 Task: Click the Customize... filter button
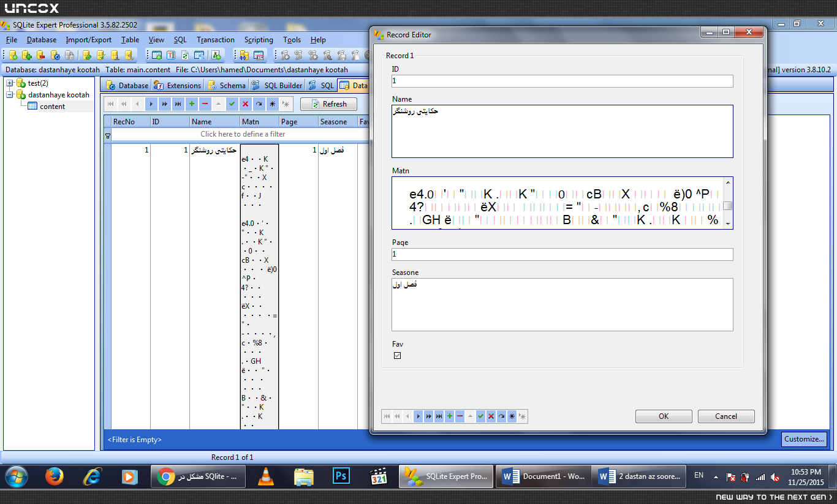click(x=805, y=439)
